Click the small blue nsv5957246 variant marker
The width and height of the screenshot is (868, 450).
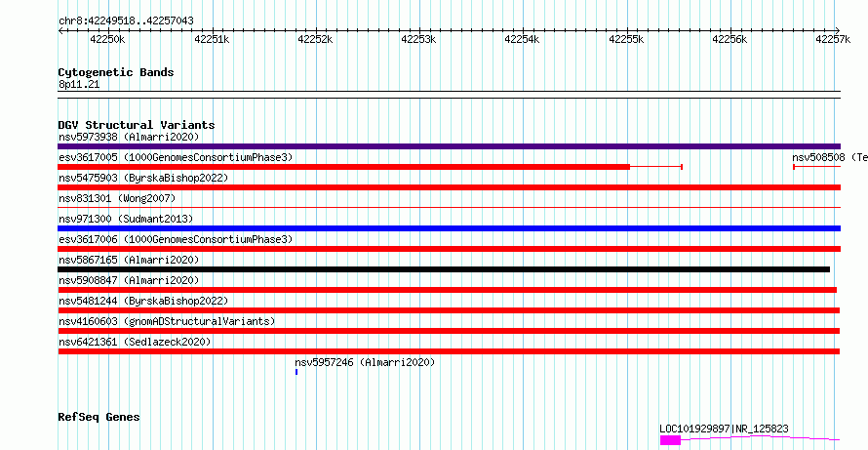(296, 372)
